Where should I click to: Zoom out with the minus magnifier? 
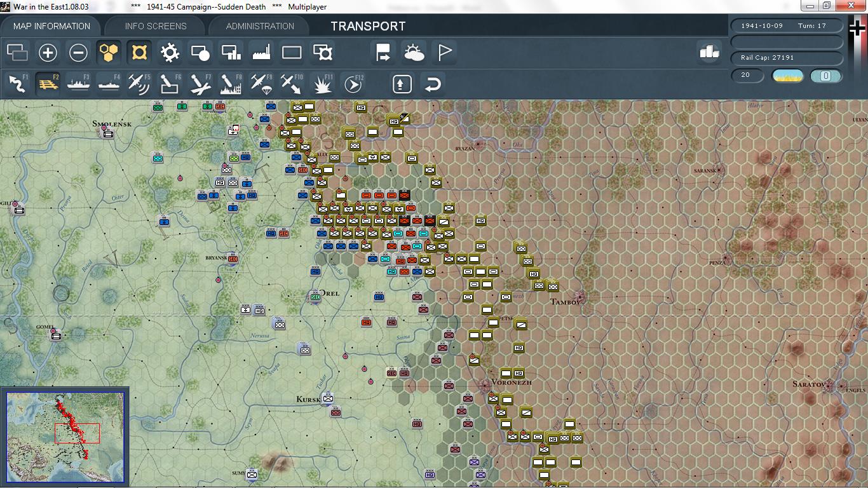click(78, 52)
